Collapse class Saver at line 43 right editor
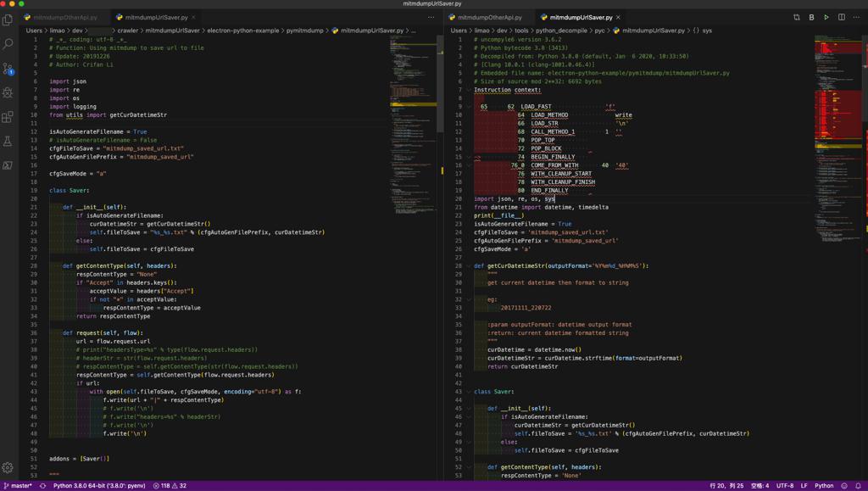The height and width of the screenshot is (491, 868). click(469, 392)
